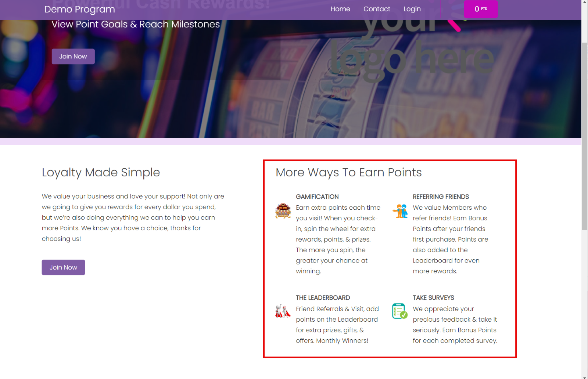Screen dimensions: 588x379
Task: Click the Take Surveys checklist icon
Action: pyautogui.click(x=400, y=311)
